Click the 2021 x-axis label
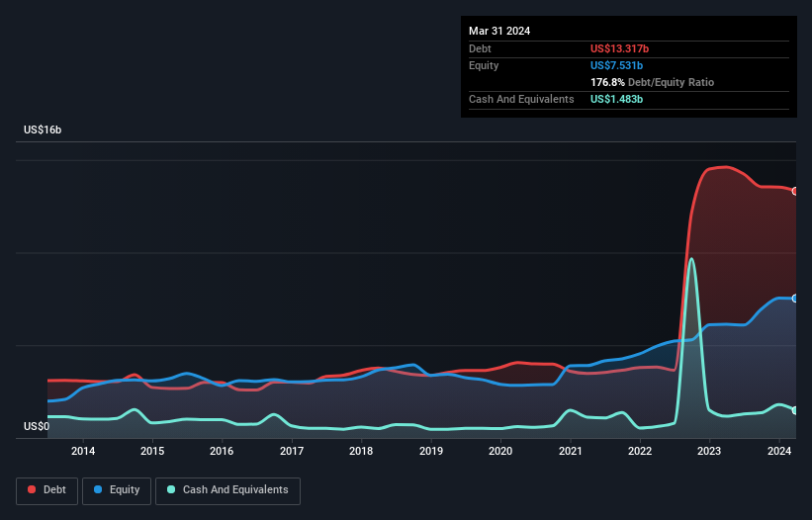 tap(570, 451)
